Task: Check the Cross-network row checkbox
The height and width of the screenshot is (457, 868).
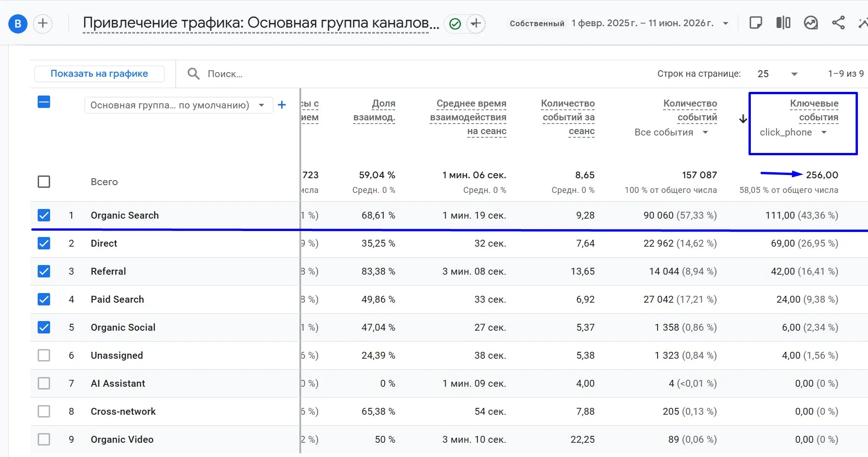Action: coord(44,412)
